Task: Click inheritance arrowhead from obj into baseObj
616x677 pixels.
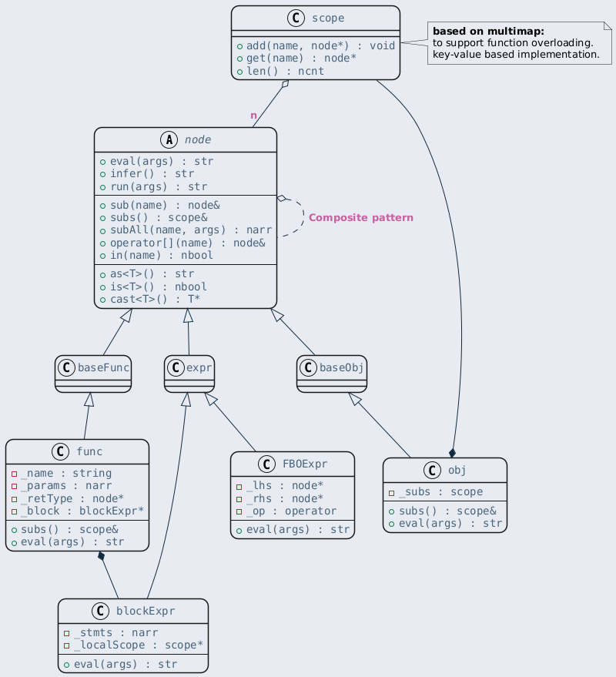Action: (354, 398)
